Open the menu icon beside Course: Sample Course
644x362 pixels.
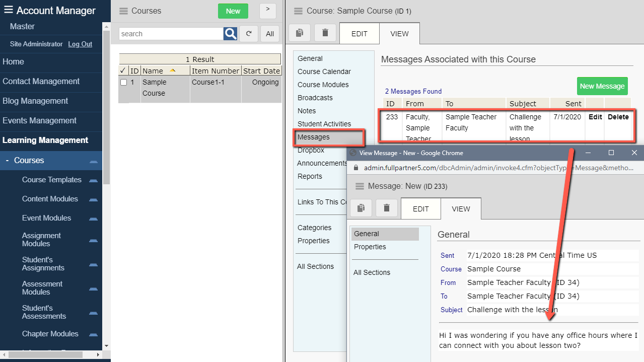[299, 11]
